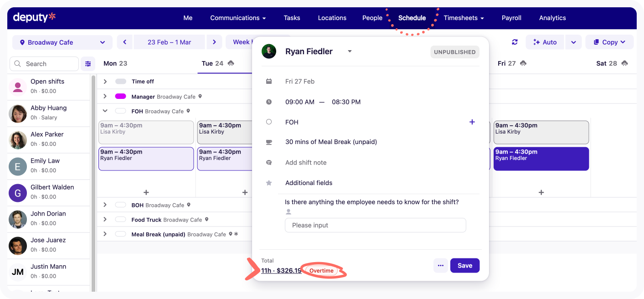Advance to next week with right arrow
Viewport: 644px width, 299px height.
click(214, 42)
